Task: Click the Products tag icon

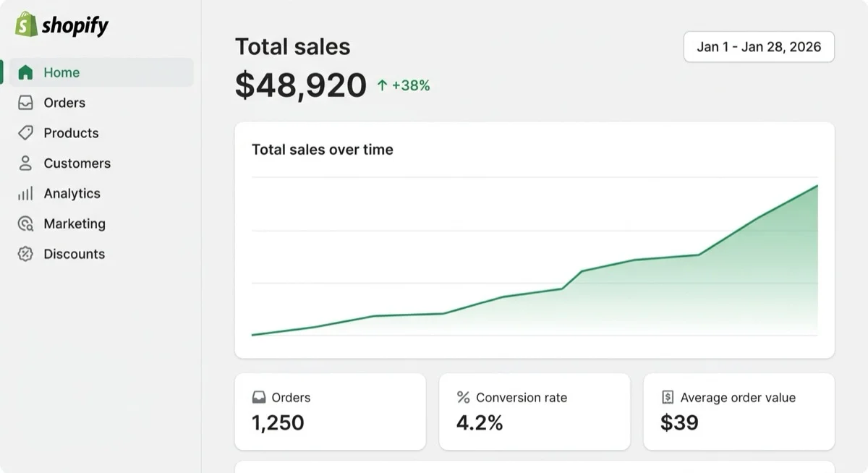Action: (x=25, y=133)
